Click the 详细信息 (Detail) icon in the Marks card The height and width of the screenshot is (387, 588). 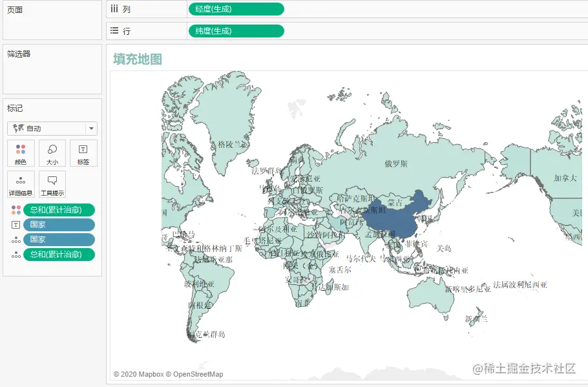pyautogui.click(x=20, y=183)
